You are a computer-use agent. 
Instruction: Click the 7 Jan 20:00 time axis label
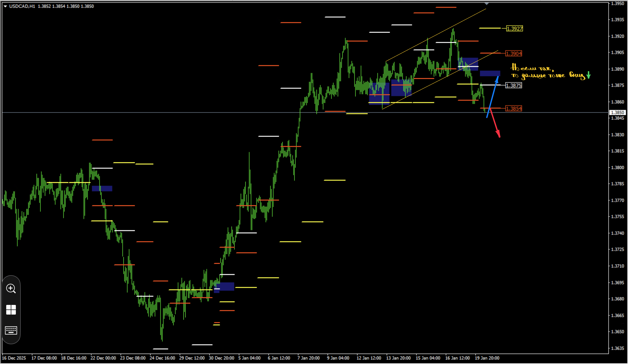tap(309, 358)
